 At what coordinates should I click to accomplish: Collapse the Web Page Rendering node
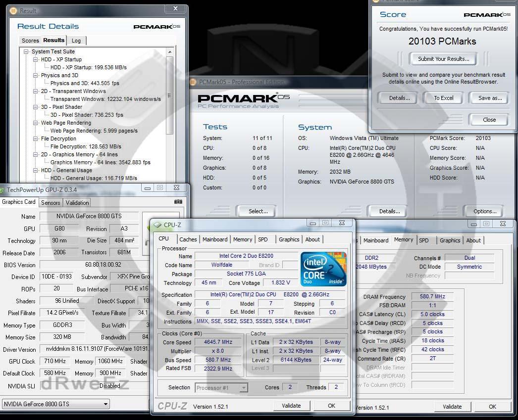tap(35, 123)
